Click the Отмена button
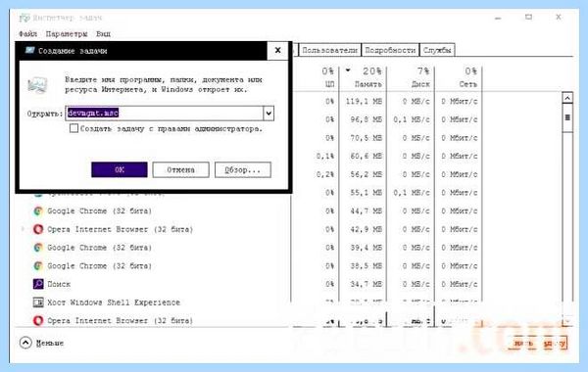 (180, 169)
